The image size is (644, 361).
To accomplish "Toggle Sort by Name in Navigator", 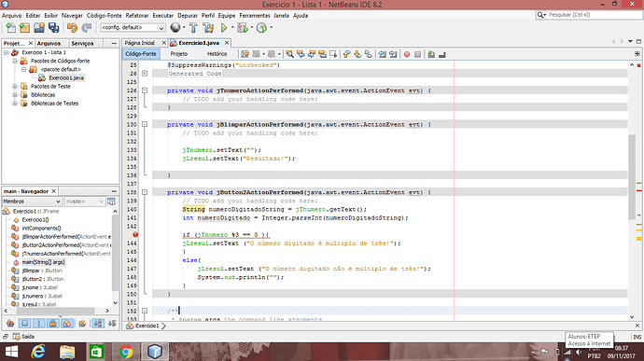I will point(98,323).
